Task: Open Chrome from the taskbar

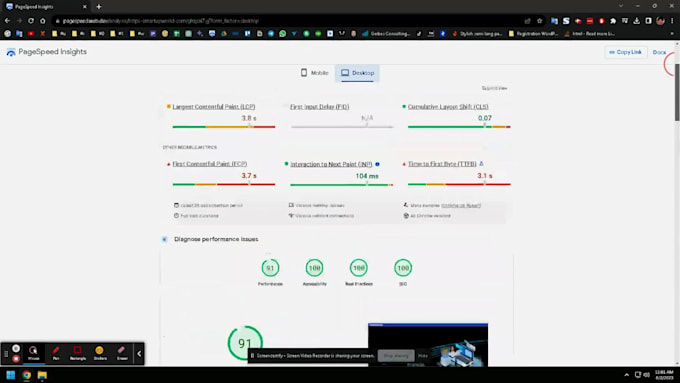Action: (x=26, y=375)
